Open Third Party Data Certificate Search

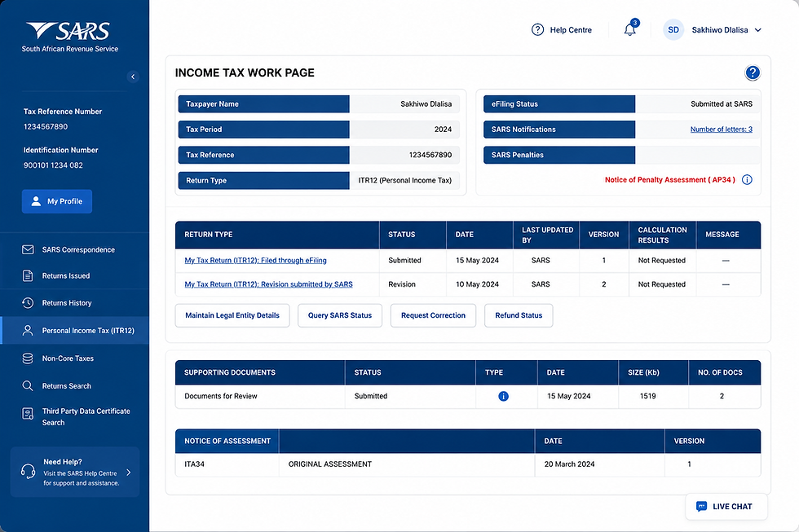coord(75,417)
